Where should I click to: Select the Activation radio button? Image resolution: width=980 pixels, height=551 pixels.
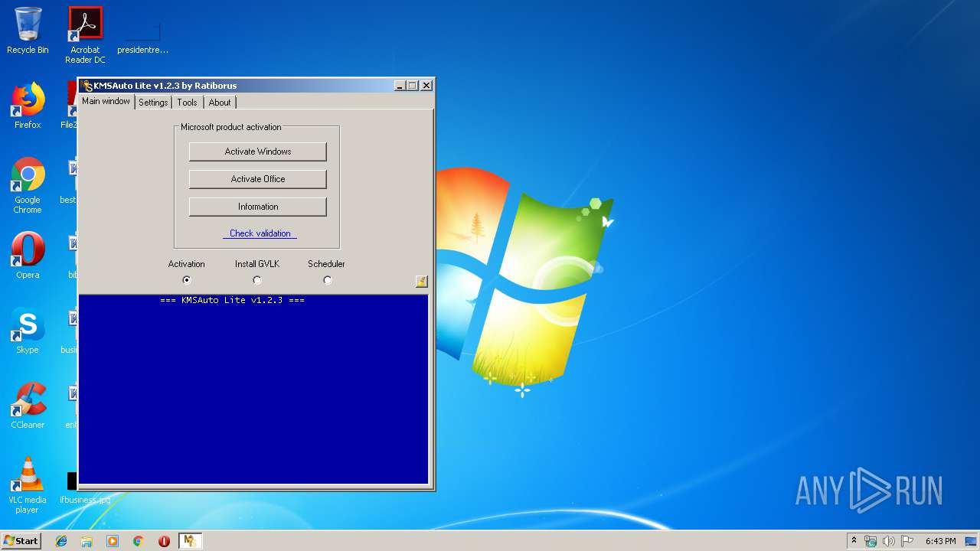(187, 280)
